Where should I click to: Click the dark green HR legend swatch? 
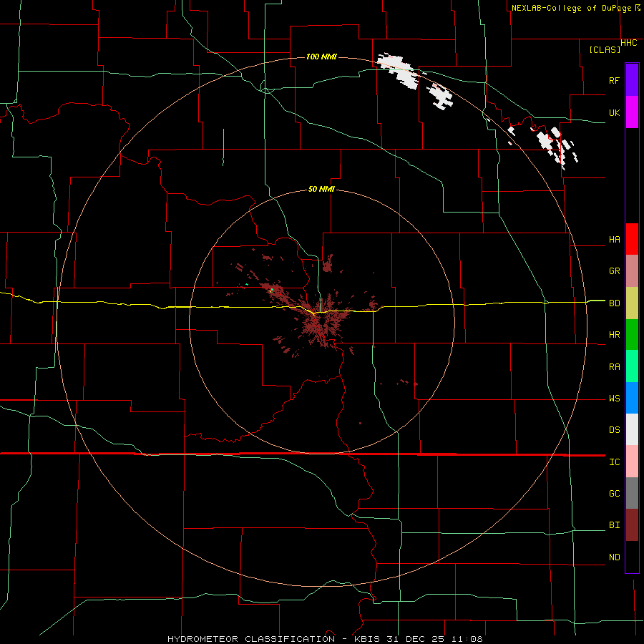(x=632, y=335)
